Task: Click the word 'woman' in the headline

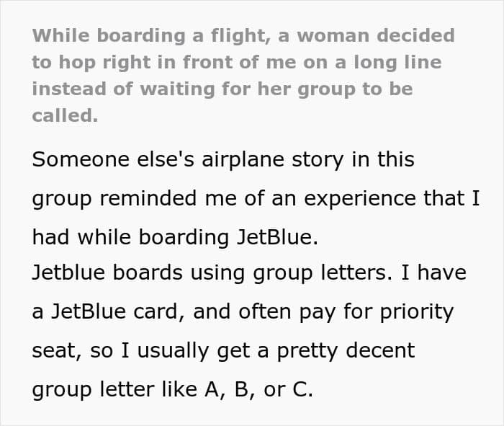Action: (x=333, y=36)
